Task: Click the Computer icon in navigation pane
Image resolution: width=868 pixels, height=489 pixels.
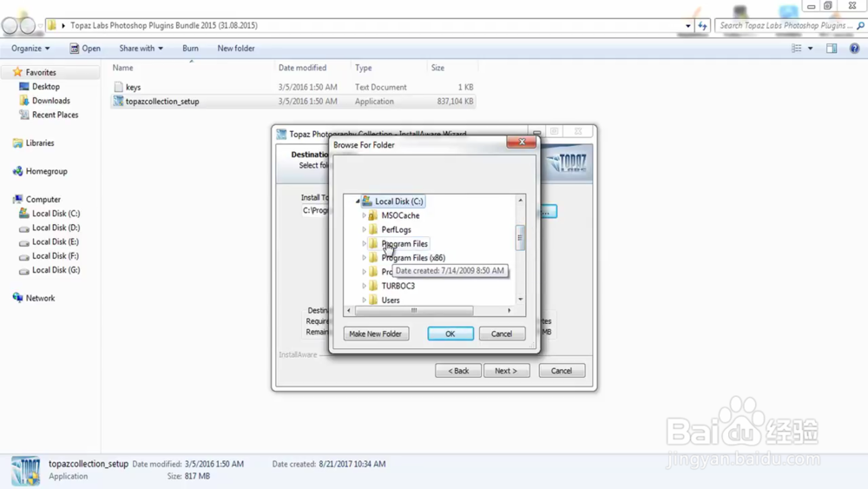Action: pos(17,199)
